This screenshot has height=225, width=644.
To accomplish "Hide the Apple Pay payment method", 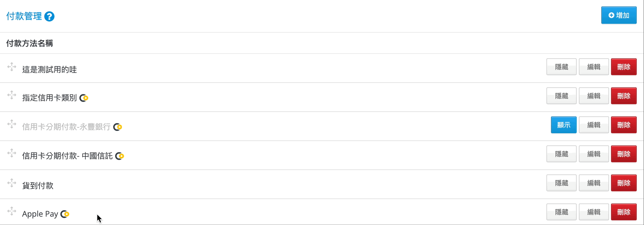I will (x=561, y=212).
